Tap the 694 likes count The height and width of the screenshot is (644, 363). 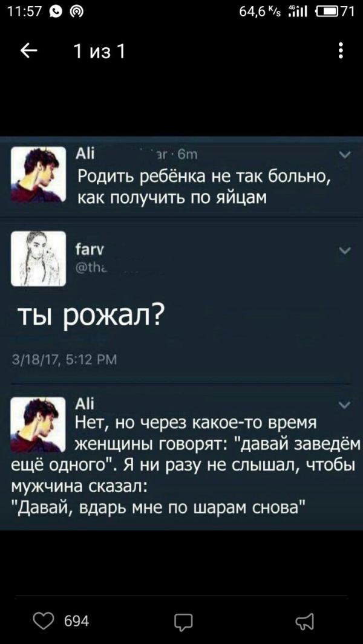click(77, 620)
